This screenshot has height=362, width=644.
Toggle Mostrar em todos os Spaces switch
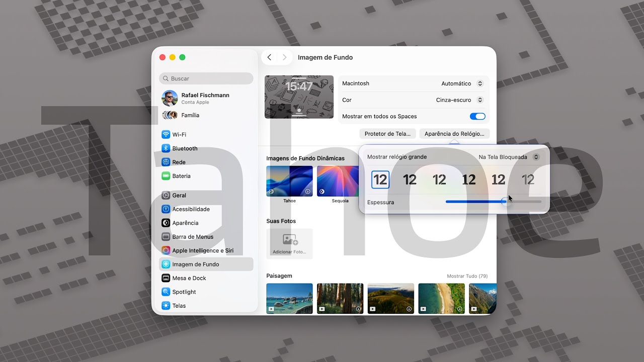(477, 116)
